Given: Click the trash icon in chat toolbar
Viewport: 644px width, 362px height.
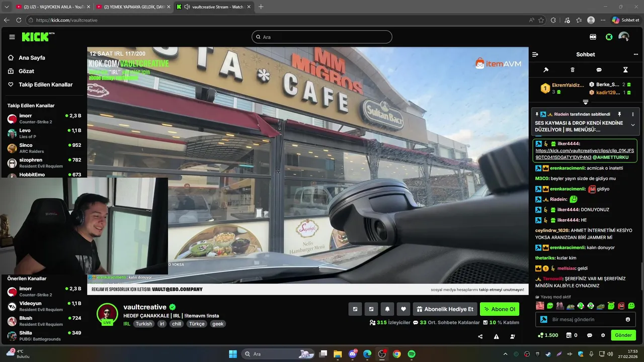Looking at the screenshot, I should 573,70.
